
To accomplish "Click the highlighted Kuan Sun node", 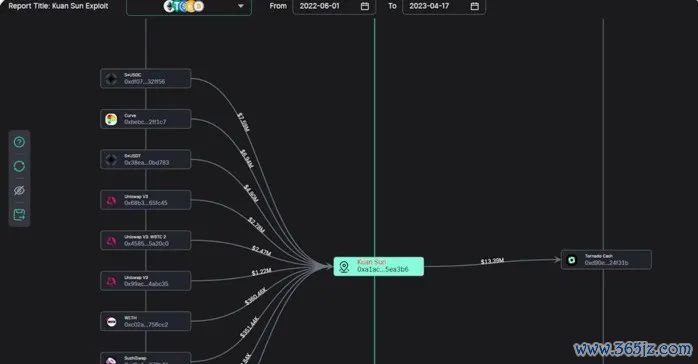I will (x=379, y=266).
